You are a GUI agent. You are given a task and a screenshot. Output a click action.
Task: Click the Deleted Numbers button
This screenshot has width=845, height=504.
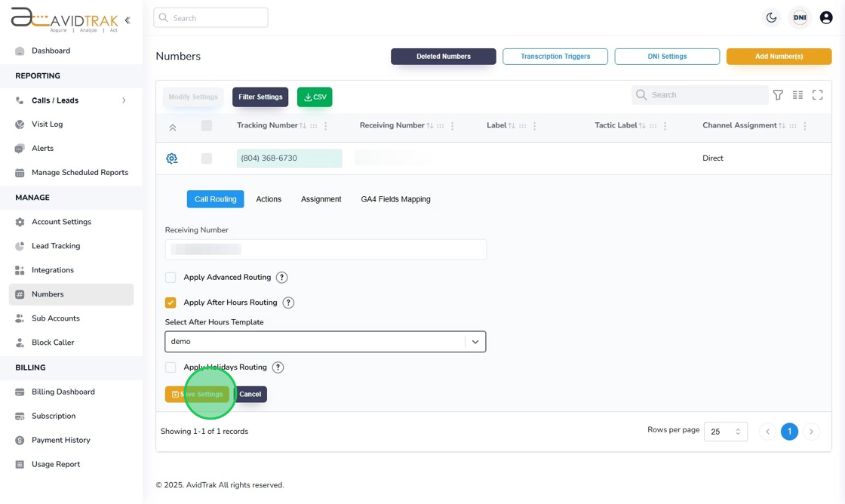(x=444, y=56)
